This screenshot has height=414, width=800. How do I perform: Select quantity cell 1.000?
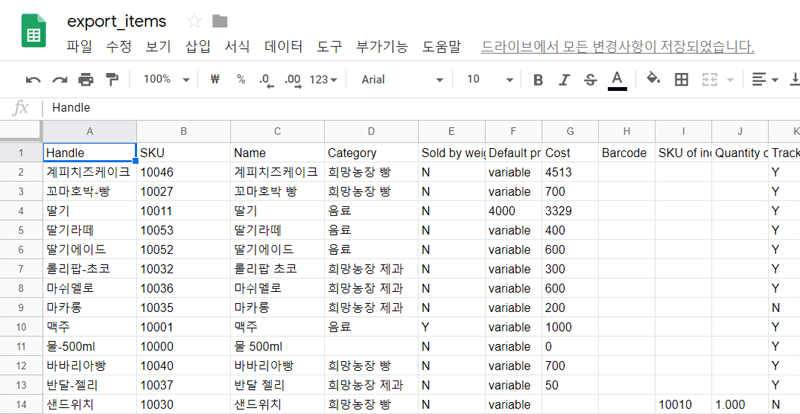click(x=740, y=405)
